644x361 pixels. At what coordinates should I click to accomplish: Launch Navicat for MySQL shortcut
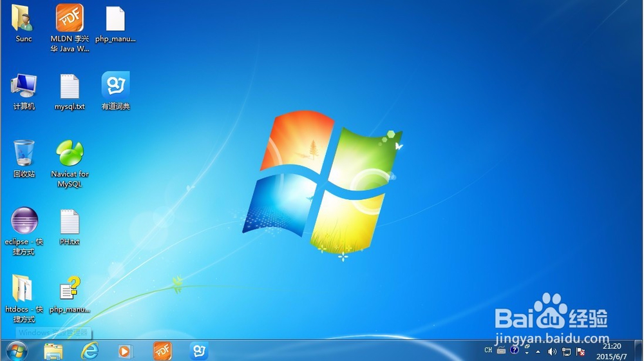[x=70, y=164]
